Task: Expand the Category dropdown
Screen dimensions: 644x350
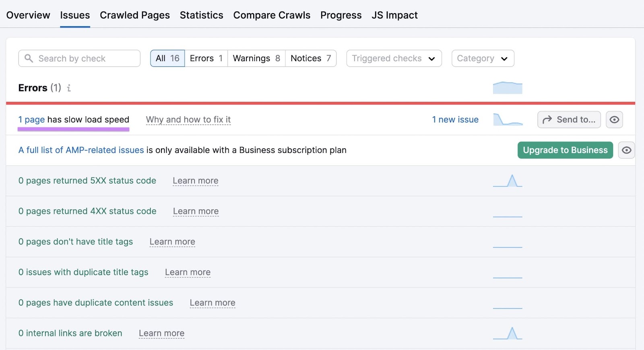Action: (483, 58)
